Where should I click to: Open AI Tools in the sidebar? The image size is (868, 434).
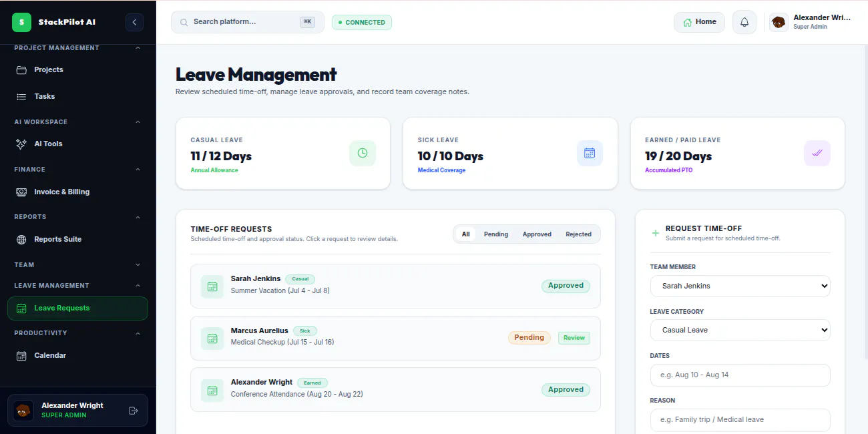coord(77,144)
